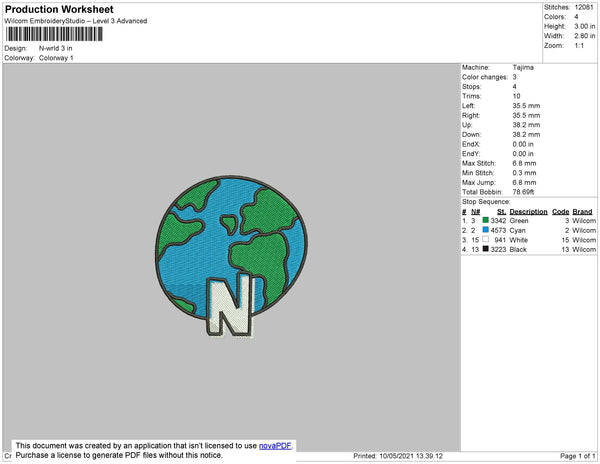This screenshot has height=464, width=600.
Task: Select the green color swatch in stop sequence
Action: point(486,220)
